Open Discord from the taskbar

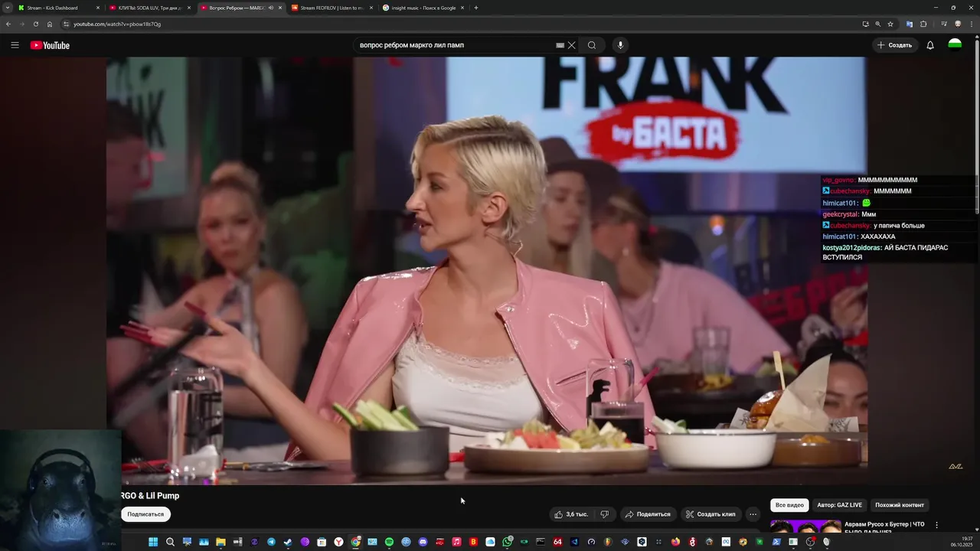pyautogui.click(x=423, y=542)
